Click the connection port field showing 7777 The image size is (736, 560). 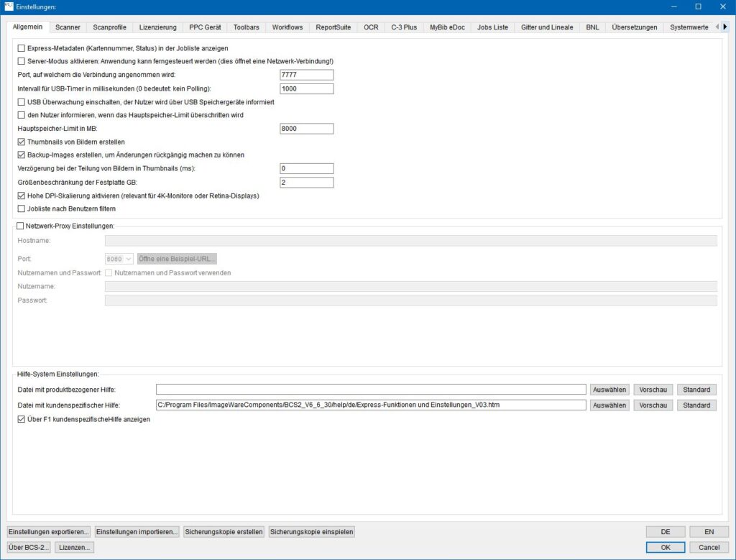point(306,75)
